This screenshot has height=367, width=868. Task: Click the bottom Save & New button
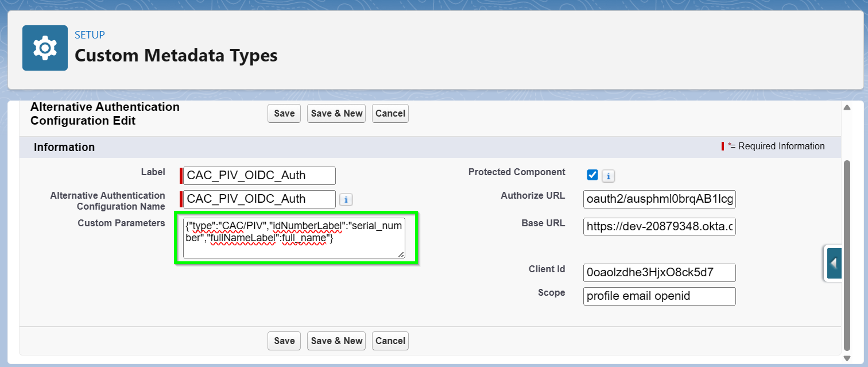click(x=336, y=341)
